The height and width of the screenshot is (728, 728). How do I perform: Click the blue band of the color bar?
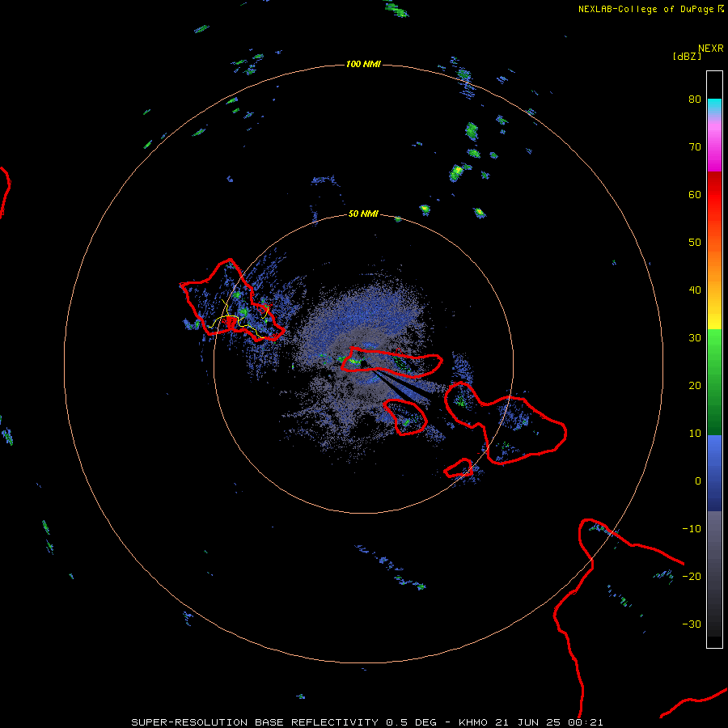tap(714, 472)
